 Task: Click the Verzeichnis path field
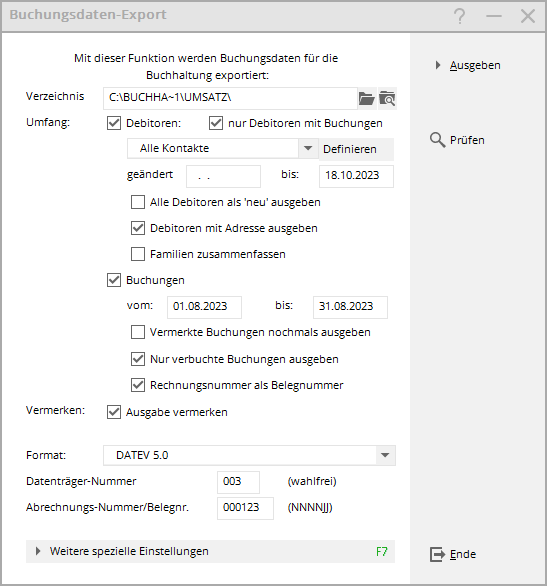[x=230, y=98]
